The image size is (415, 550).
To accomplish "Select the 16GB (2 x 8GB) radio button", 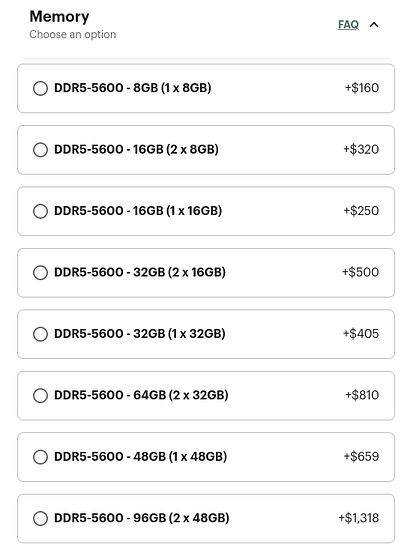I will click(x=40, y=150).
